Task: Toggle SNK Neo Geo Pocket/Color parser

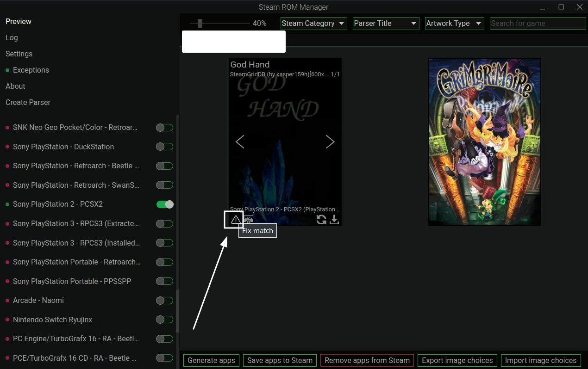Action: point(164,128)
